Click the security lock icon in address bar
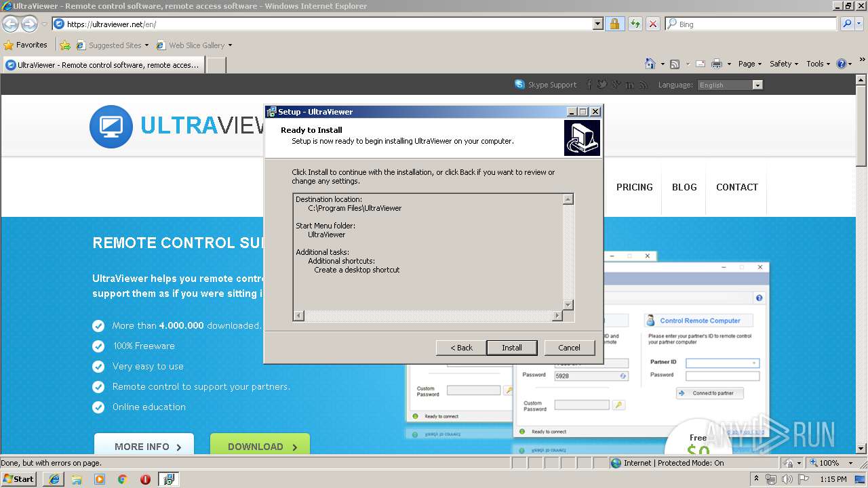The width and height of the screenshot is (868, 488). coord(614,24)
